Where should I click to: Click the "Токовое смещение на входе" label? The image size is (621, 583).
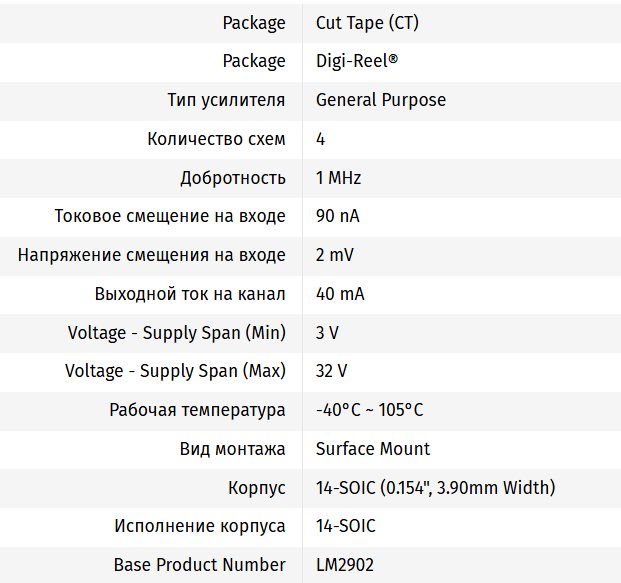[170, 216]
